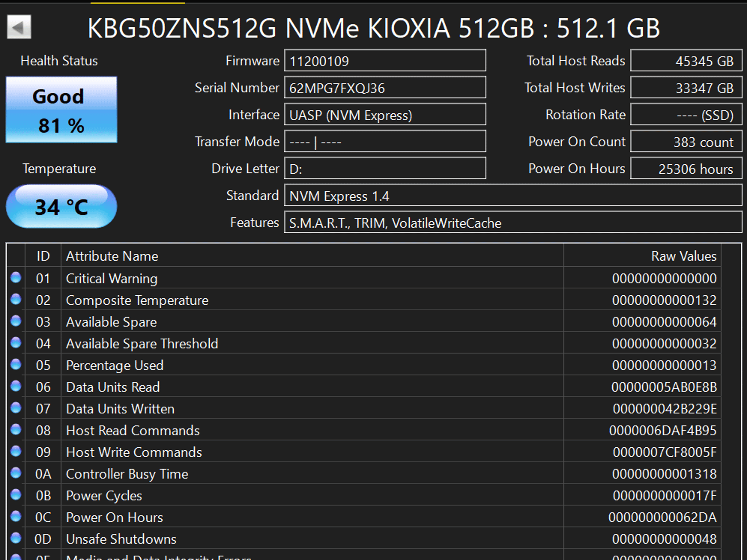
Task: Click the Power On Hours value 25306 hours
Action: coord(686,168)
